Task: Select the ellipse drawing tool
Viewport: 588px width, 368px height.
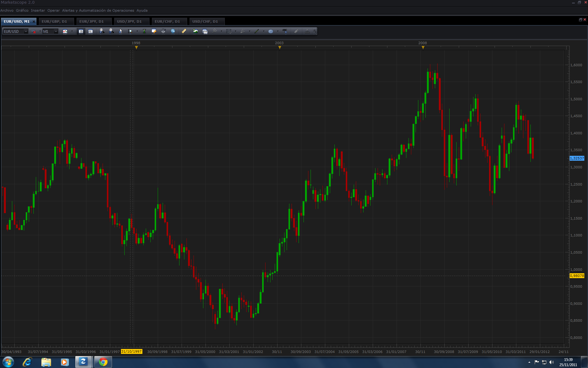Action: [271, 31]
